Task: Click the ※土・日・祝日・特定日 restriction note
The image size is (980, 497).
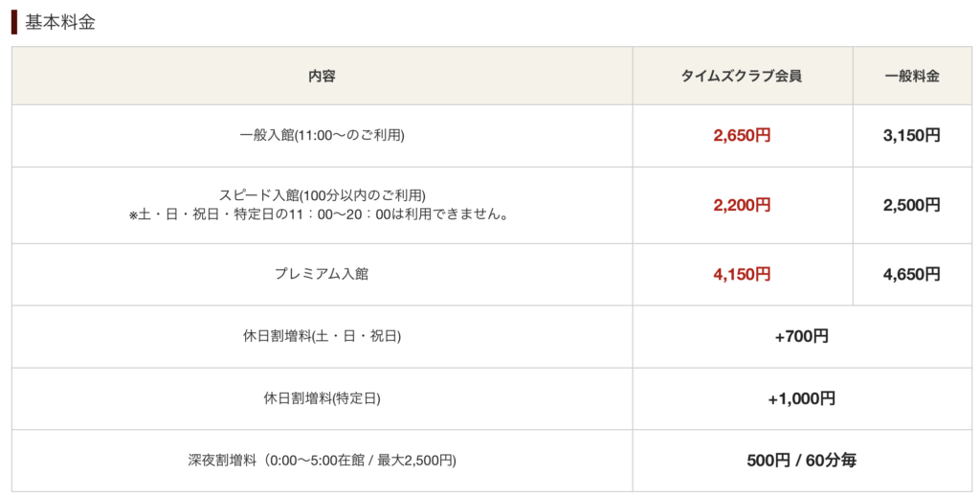Action: pyautogui.click(x=322, y=215)
